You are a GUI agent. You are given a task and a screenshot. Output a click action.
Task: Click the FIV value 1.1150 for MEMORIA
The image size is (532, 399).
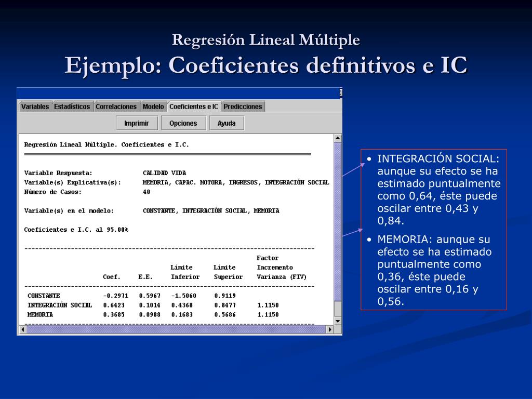pos(268,315)
